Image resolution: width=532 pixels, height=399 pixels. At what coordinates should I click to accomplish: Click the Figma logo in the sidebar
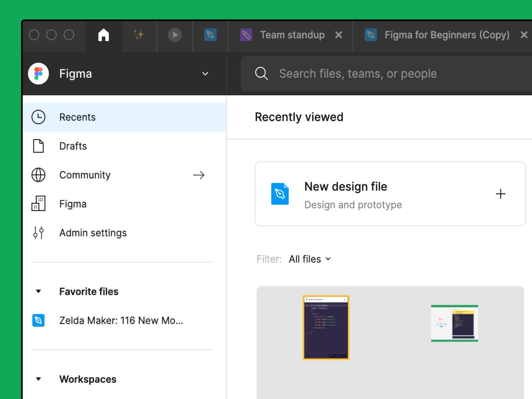pos(38,73)
